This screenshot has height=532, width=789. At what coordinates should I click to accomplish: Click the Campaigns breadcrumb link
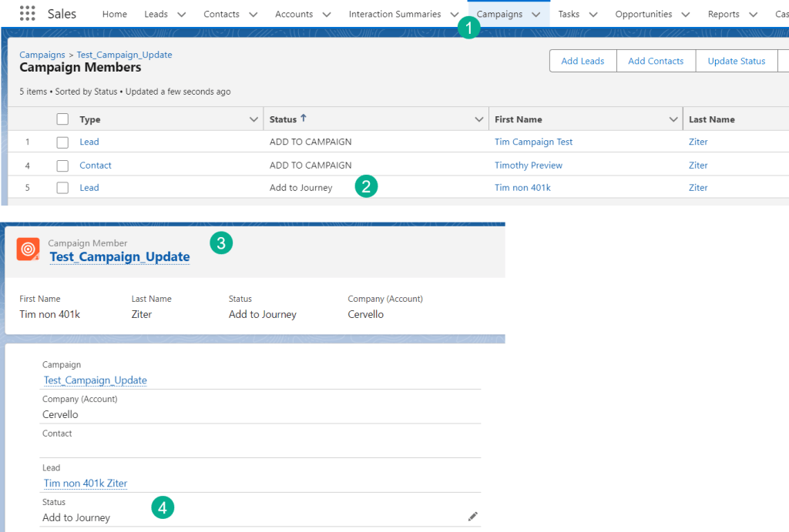(42, 55)
